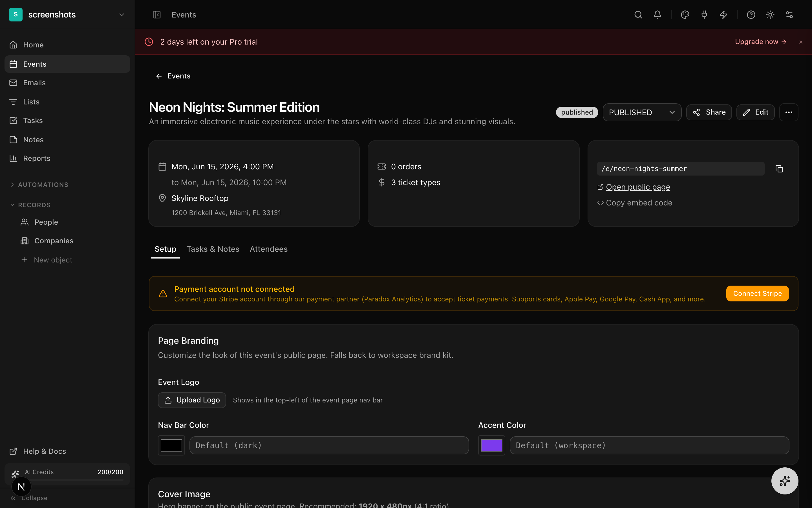
Task: Click Upgrade now link
Action: [761, 42]
